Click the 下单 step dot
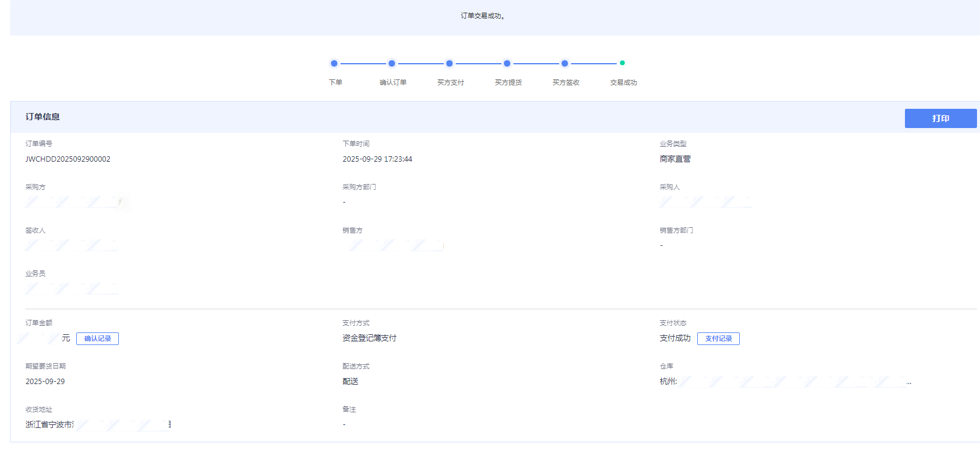Screen dimensions: 980x449 (x=334, y=63)
